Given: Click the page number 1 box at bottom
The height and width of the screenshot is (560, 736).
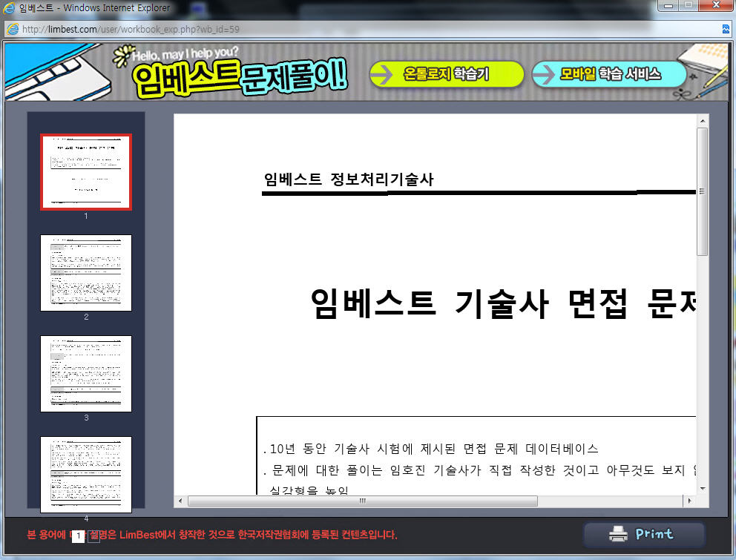Looking at the screenshot, I should (x=79, y=536).
